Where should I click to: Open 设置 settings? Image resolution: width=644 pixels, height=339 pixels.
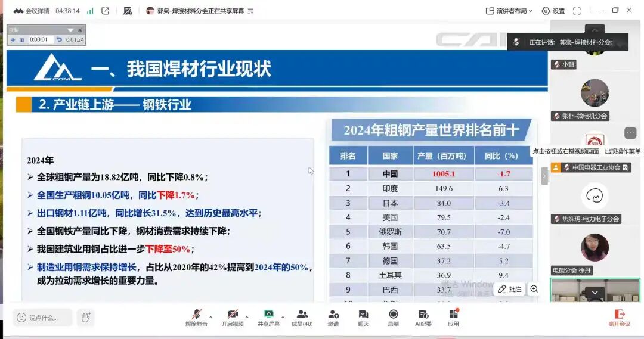tap(553, 11)
